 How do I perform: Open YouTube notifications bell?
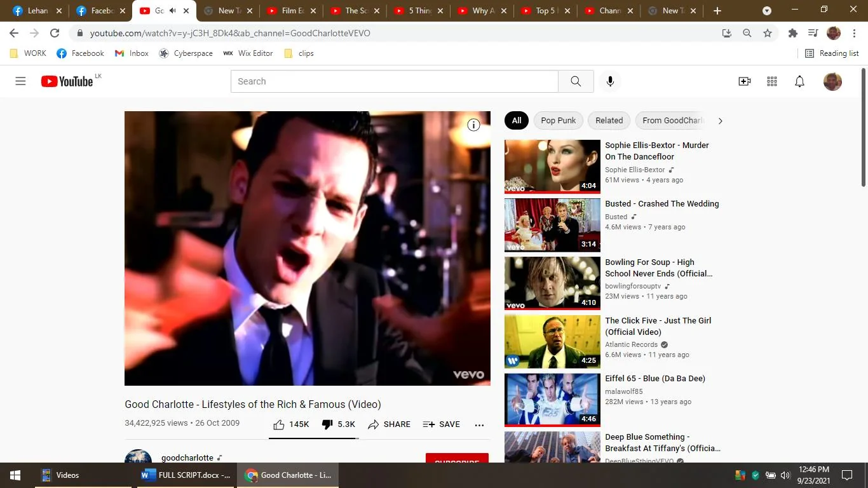pyautogui.click(x=799, y=81)
